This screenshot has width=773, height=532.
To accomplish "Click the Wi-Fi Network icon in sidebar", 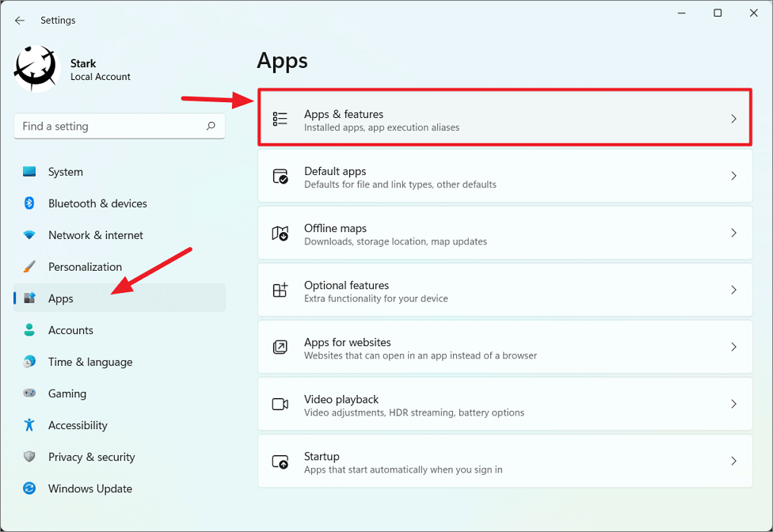I will pos(29,235).
